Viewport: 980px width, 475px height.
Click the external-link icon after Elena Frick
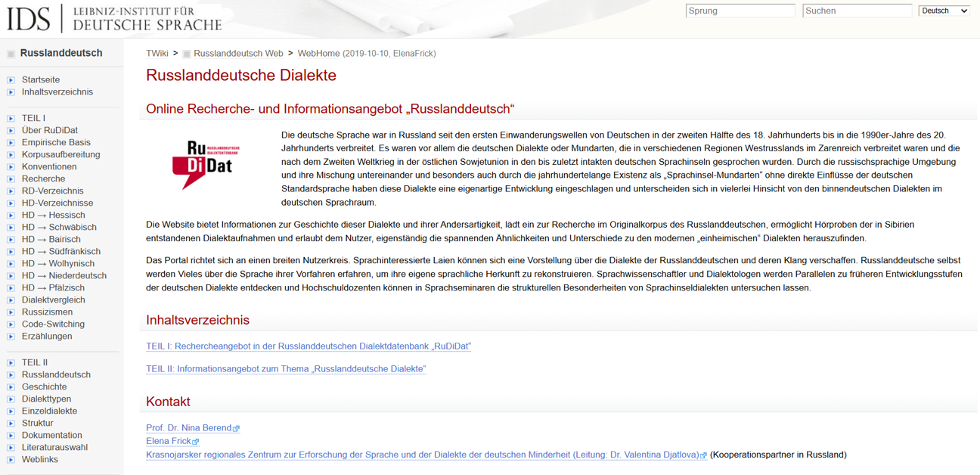196,441
